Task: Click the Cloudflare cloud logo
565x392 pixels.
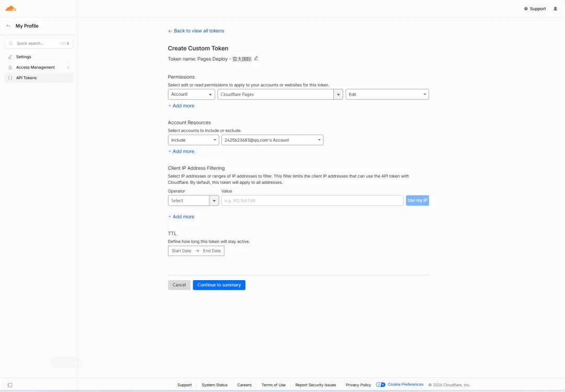Action: coord(11,8)
